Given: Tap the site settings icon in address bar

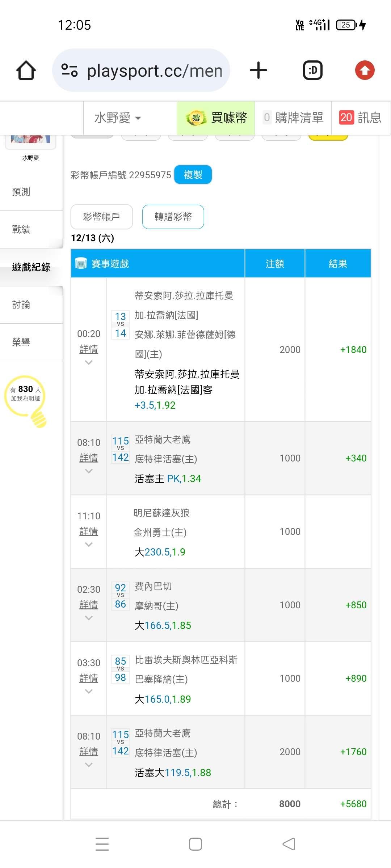Looking at the screenshot, I should 70,70.
